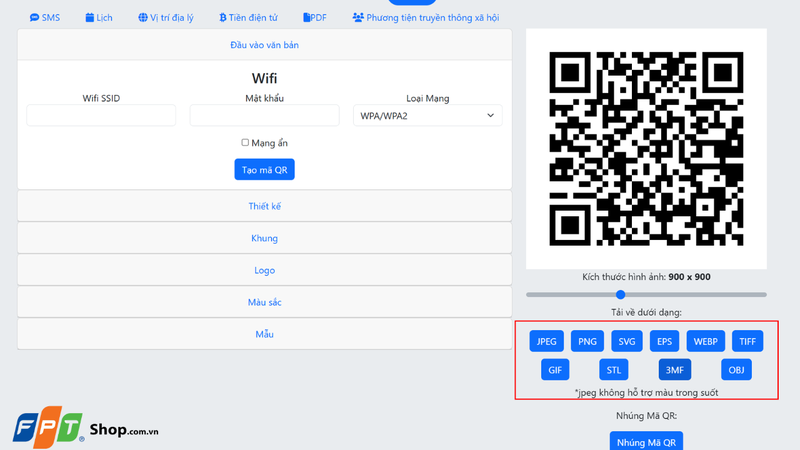Expand the Màu sắc section
The height and width of the screenshot is (450, 800).
[x=264, y=302]
